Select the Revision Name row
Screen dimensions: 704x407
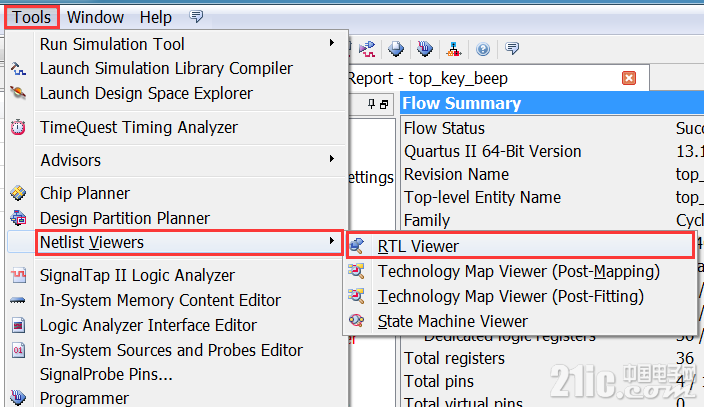(x=553, y=174)
